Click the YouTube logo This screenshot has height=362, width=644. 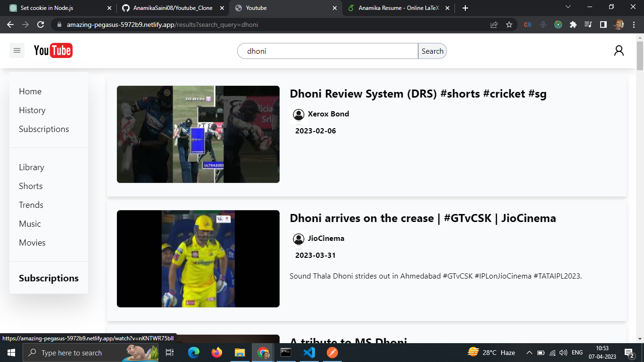click(53, 50)
